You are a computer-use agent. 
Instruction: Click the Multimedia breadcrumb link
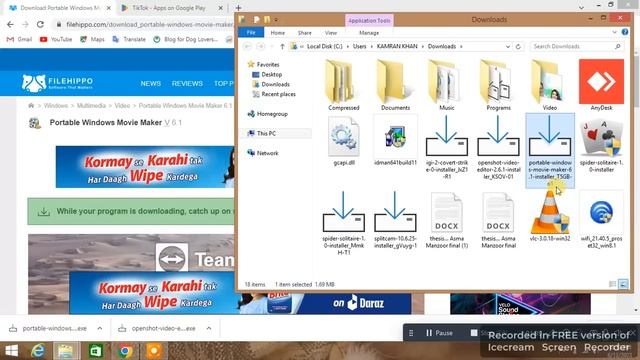pyautogui.click(x=91, y=106)
